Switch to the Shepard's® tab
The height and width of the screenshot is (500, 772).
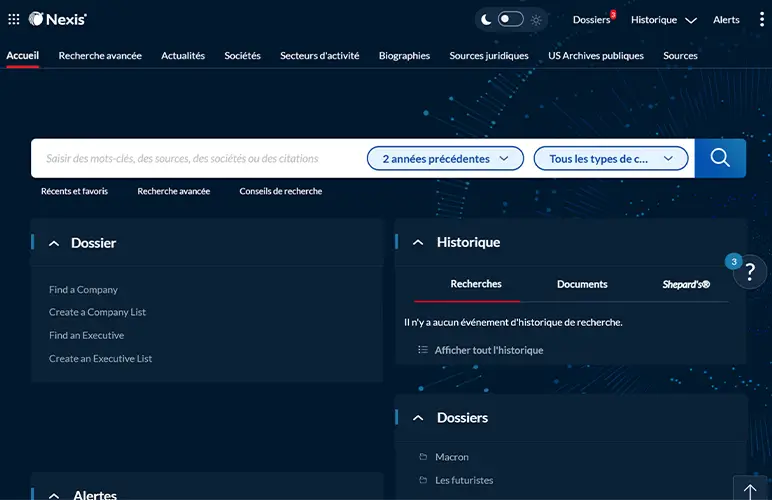tap(686, 284)
